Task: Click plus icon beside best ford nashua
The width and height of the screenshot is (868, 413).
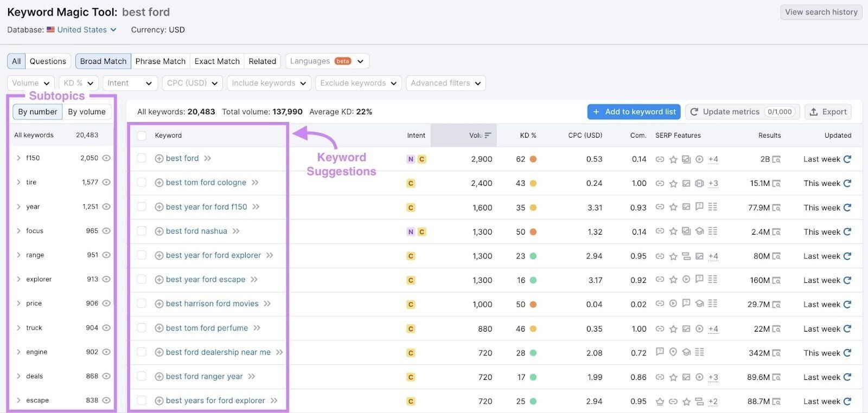Action: coord(159,231)
